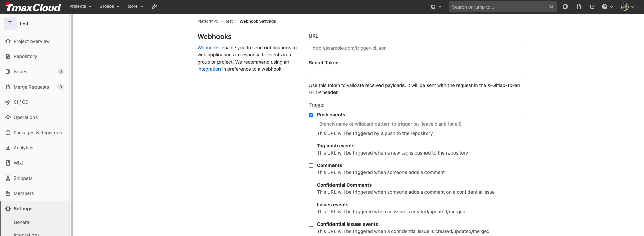Image resolution: width=644 pixels, height=236 pixels.
Task: Click the search magnifier icon
Action: [551, 7]
